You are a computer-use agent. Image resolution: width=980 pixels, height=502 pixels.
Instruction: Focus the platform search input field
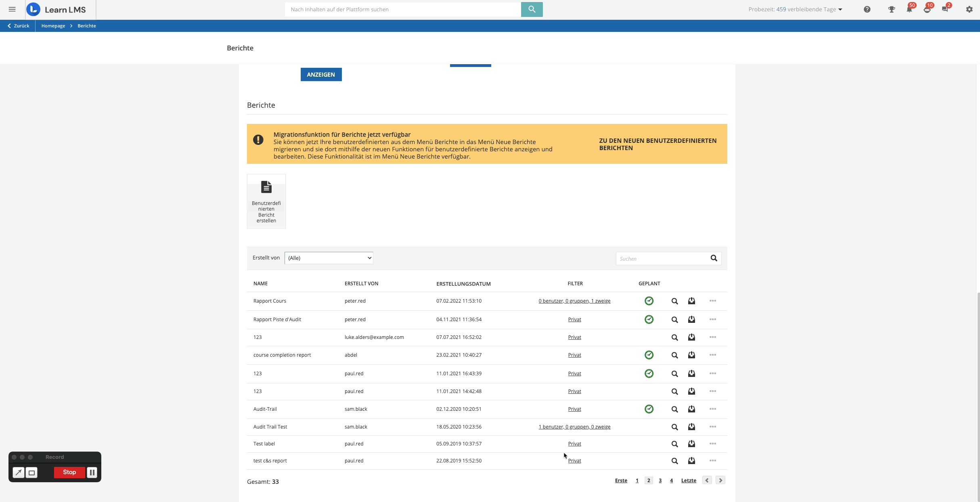coord(402,9)
